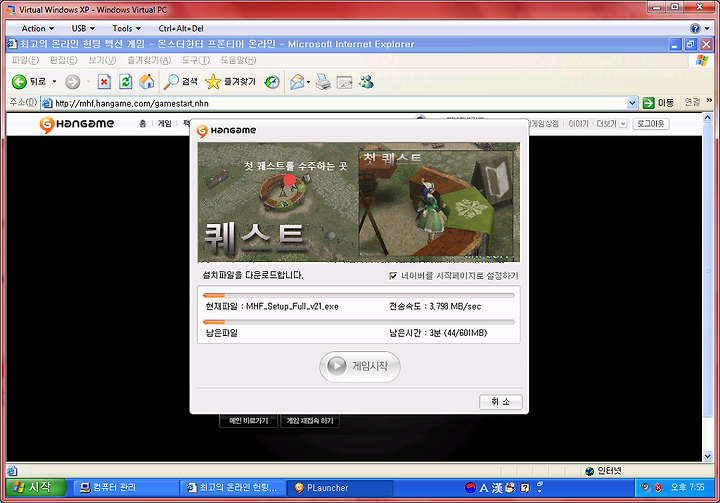Screen dimensions: 720x503
Task: Open the Action dropdown menu
Action: point(38,28)
